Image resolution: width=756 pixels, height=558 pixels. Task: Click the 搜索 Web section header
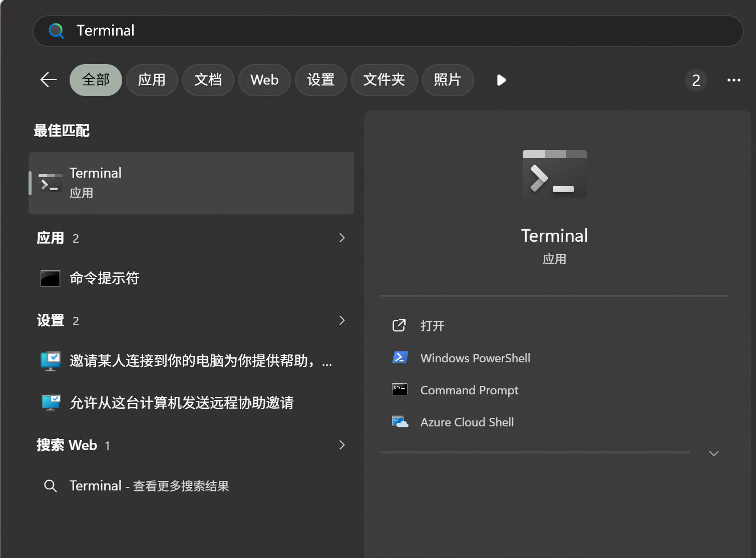[67, 445]
